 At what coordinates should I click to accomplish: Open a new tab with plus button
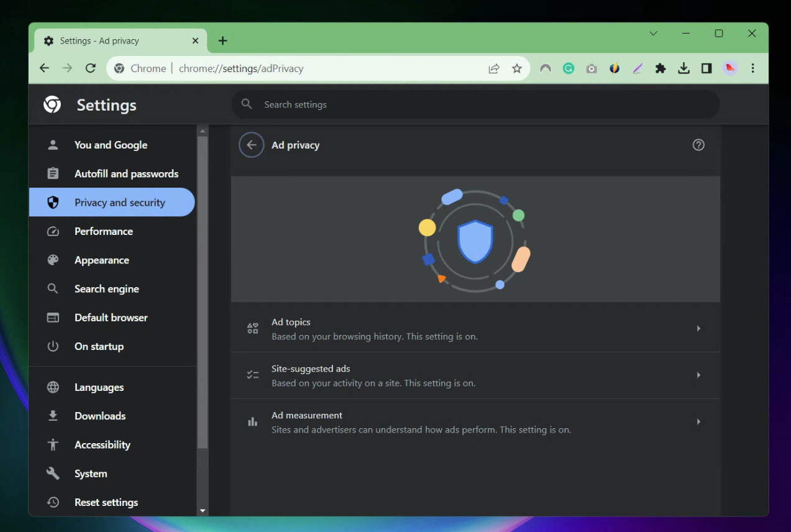point(223,41)
